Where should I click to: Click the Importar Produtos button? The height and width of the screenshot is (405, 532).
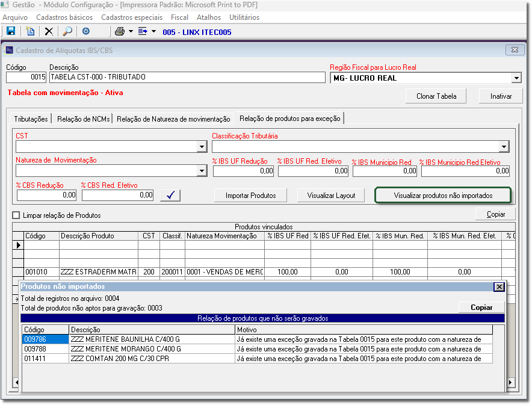250,196
